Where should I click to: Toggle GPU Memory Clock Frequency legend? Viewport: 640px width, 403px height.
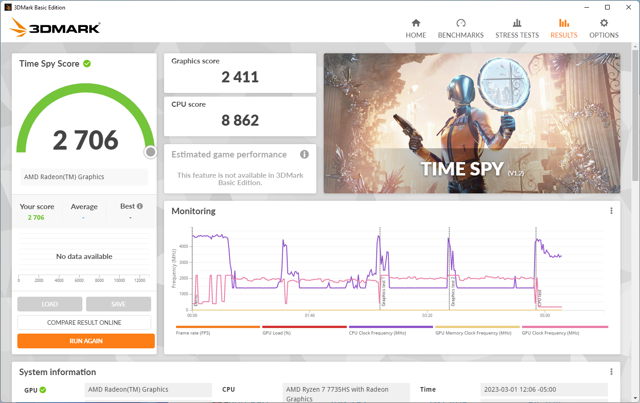[x=477, y=330]
